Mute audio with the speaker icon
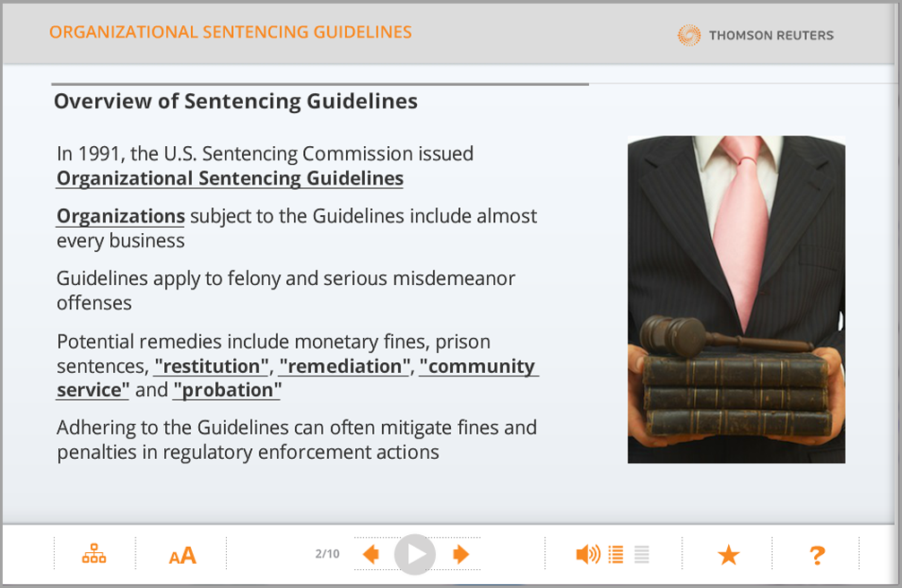The width and height of the screenshot is (902, 588). point(587,555)
